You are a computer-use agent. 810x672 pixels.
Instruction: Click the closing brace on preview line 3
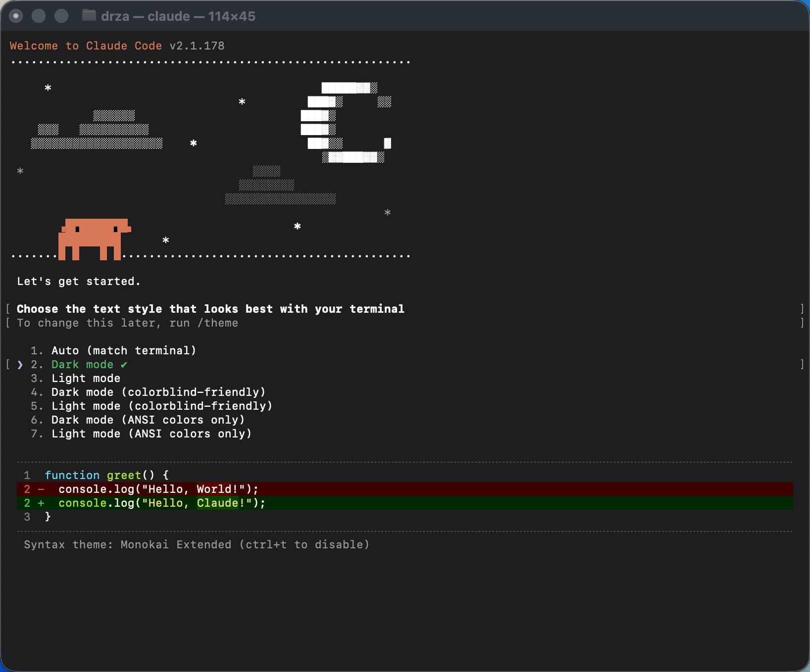point(48,517)
